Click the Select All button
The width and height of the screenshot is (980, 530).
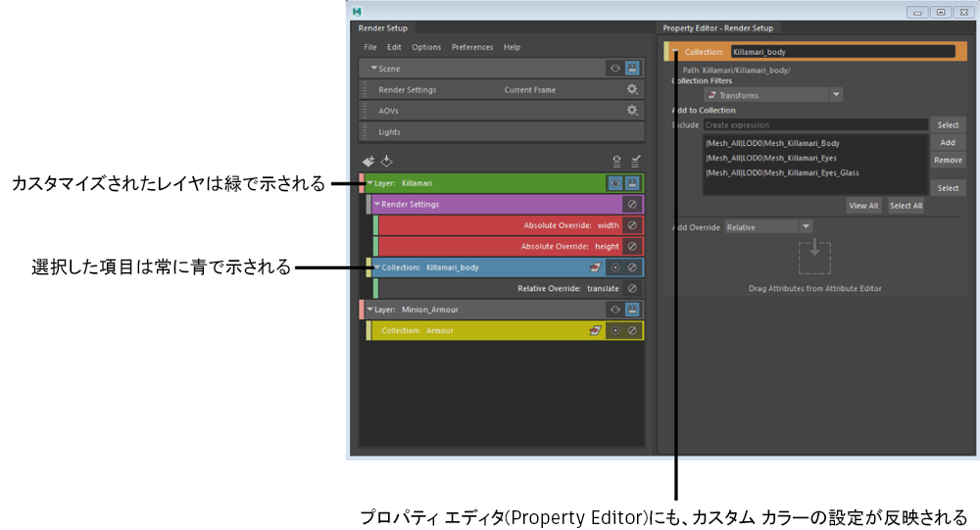click(x=906, y=206)
